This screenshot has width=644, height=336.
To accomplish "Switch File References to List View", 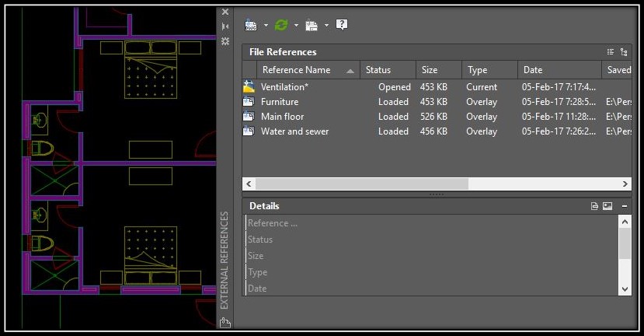I will click(611, 52).
